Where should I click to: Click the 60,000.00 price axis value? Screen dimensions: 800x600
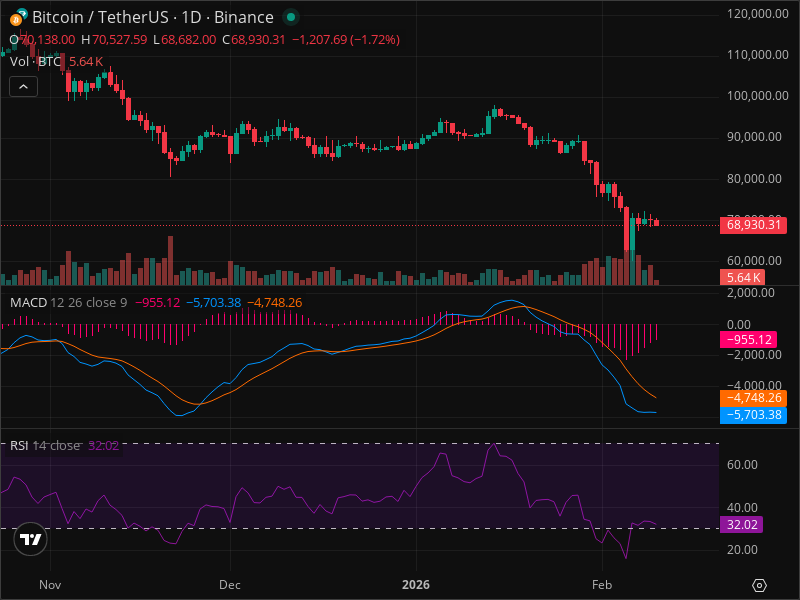(x=754, y=261)
